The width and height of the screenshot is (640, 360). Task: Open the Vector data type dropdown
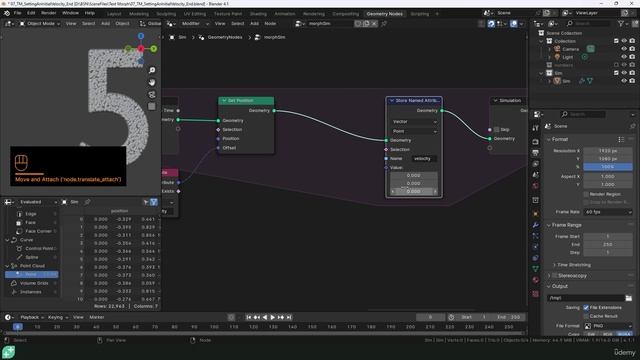414,122
